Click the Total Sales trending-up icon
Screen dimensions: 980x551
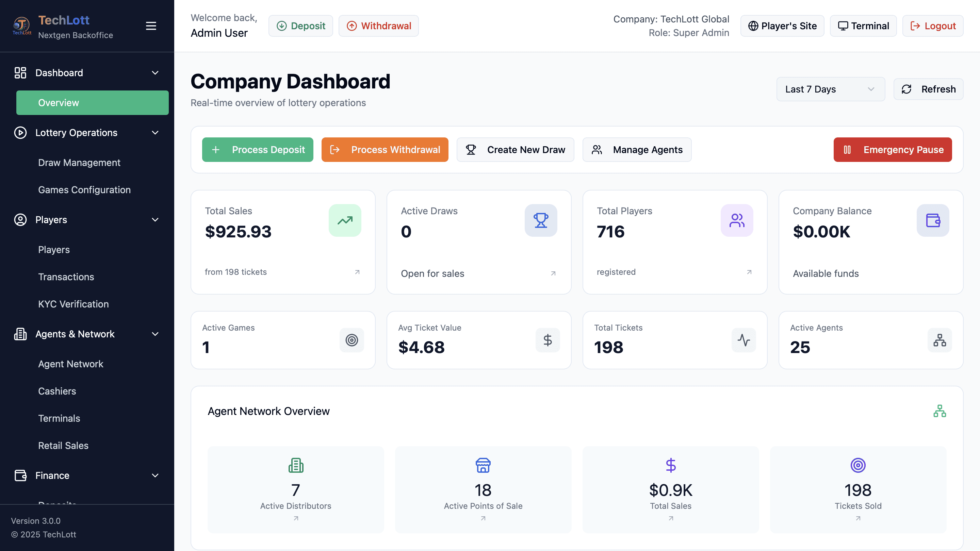click(x=345, y=220)
